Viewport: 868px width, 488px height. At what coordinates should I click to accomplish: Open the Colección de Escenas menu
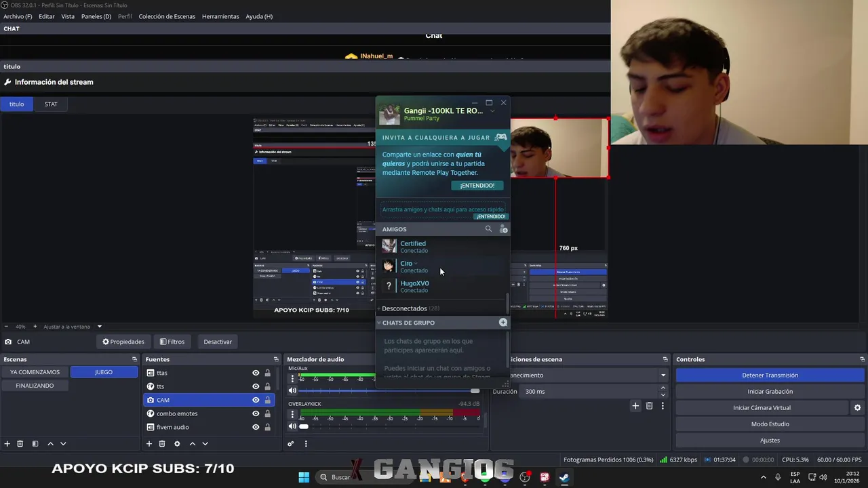167,16
